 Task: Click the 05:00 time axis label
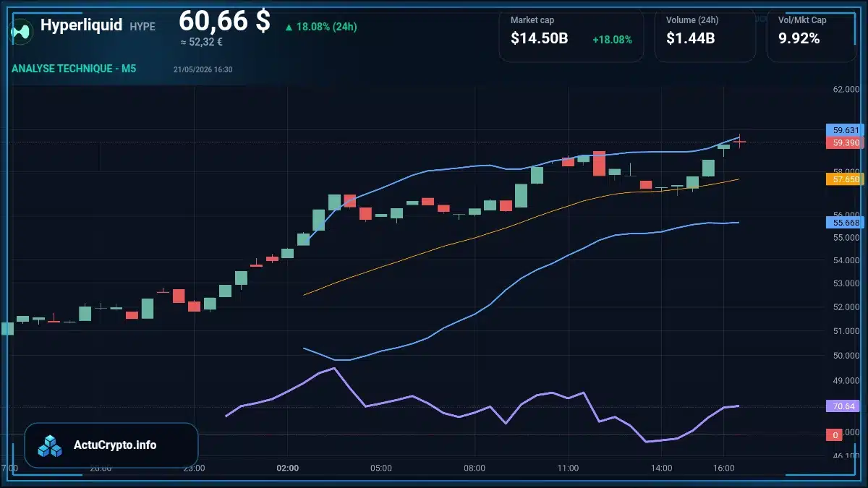pos(381,468)
